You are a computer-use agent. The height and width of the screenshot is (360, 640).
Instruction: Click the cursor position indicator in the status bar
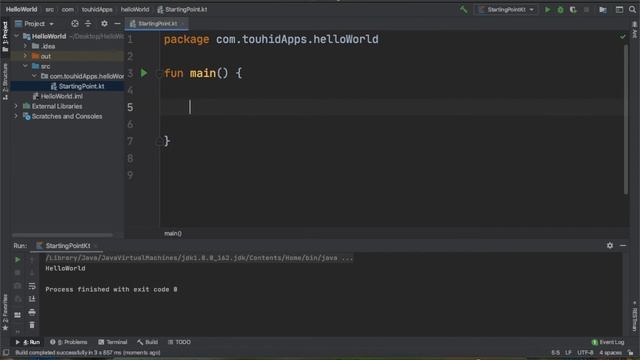click(556, 353)
